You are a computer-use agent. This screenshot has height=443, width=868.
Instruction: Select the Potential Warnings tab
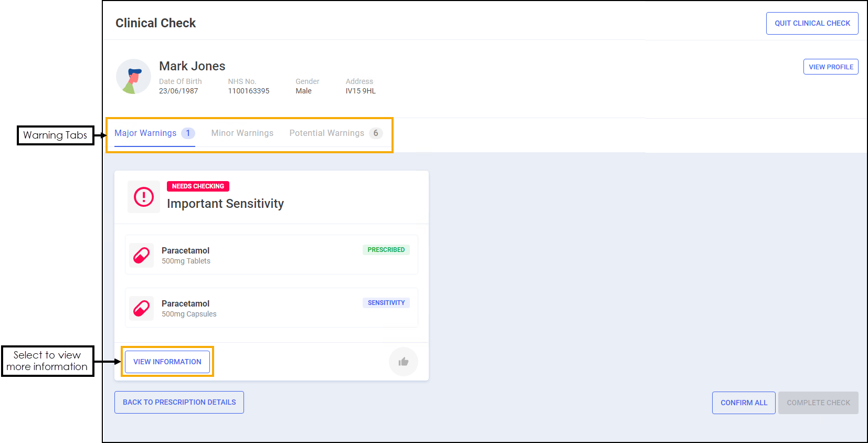pyautogui.click(x=326, y=133)
